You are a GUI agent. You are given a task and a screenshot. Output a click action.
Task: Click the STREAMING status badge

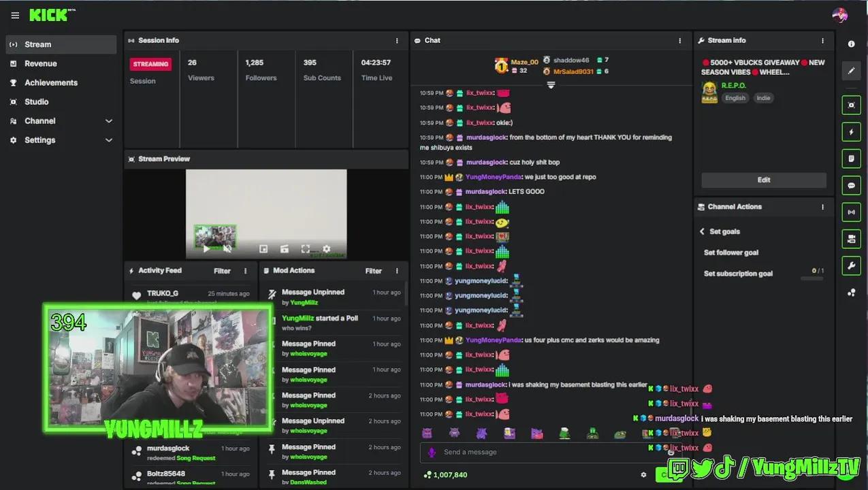[150, 65]
